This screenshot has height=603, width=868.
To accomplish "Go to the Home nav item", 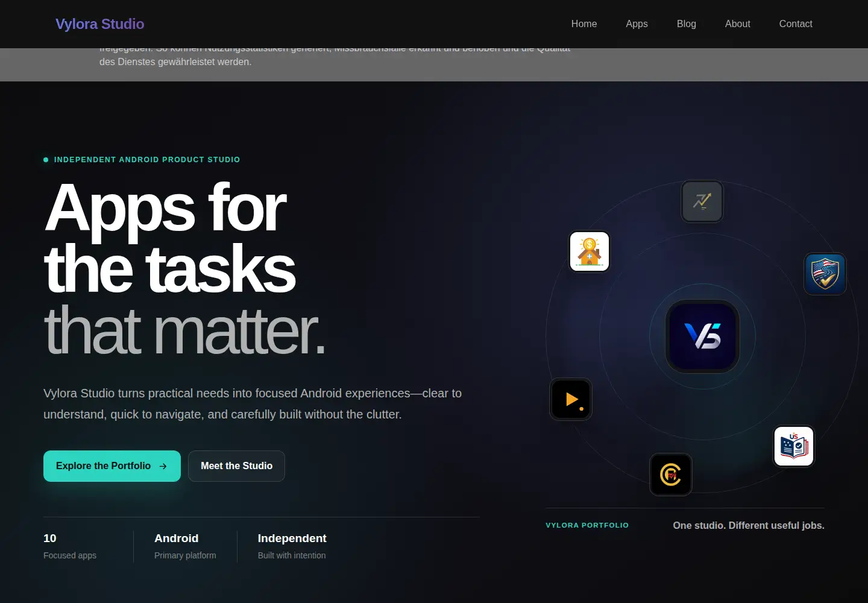I will (584, 24).
